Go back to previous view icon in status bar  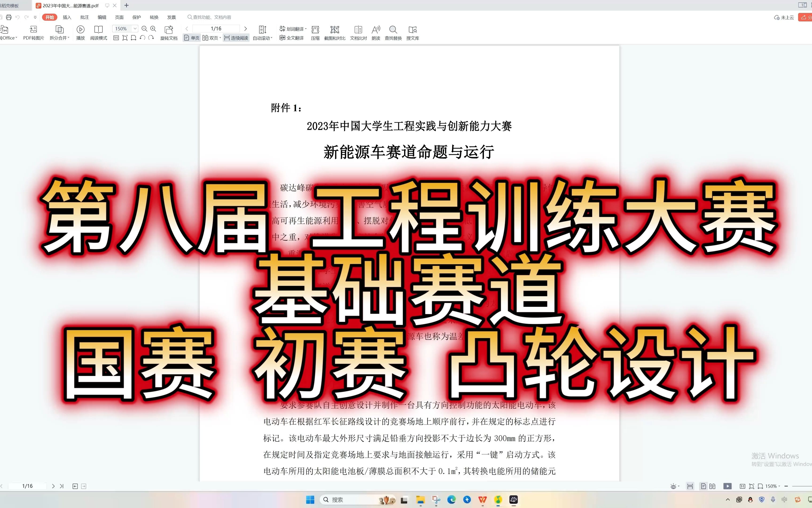(x=75, y=486)
